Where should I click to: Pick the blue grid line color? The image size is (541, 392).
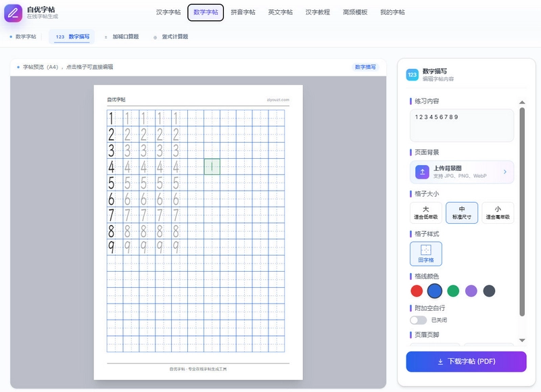[435, 291]
